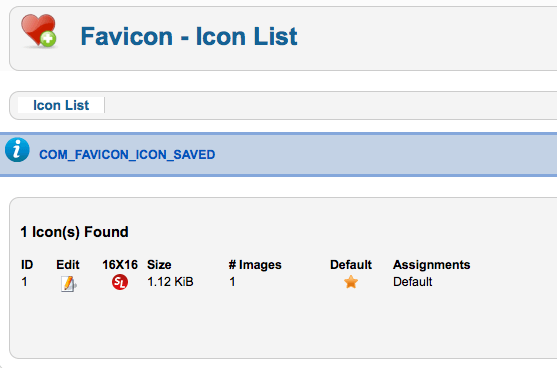Click the ID value 1 in the row

point(24,282)
